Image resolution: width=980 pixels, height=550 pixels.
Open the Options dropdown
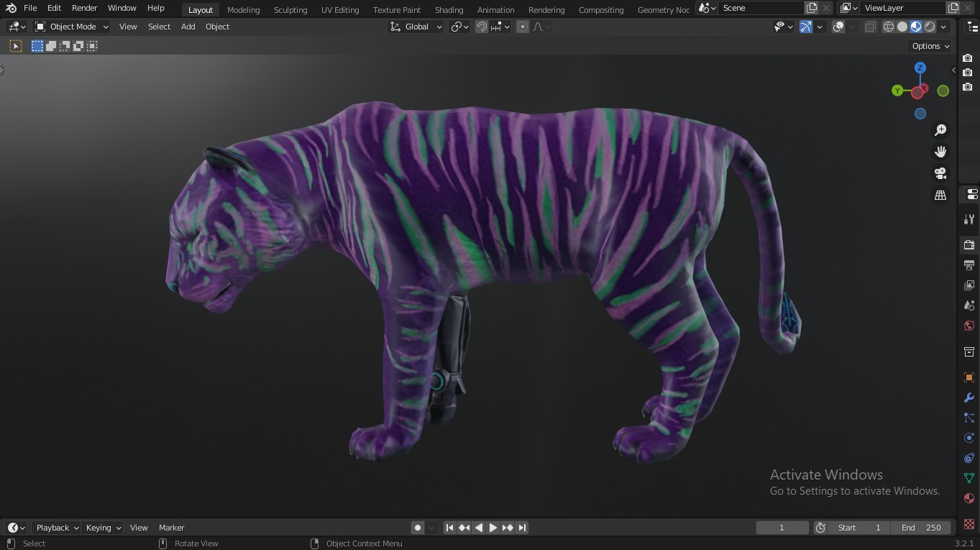click(930, 46)
